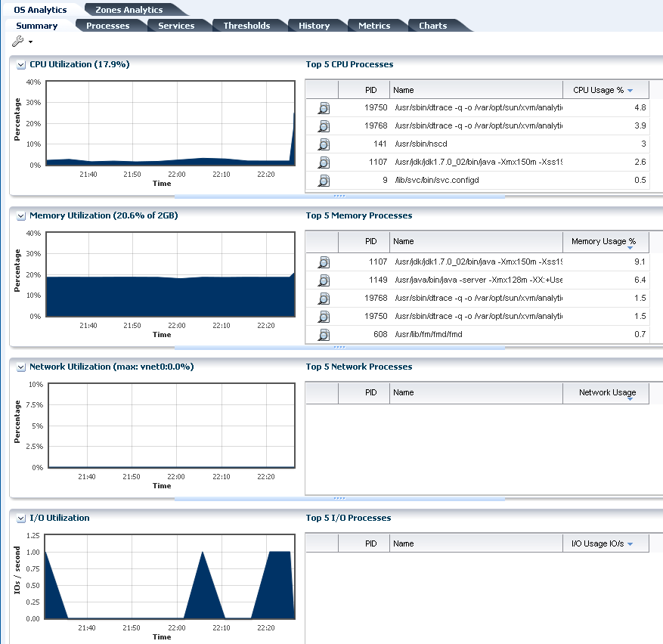Image resolution: width=663 pixels, height=644 pixels.
Task: Click the Memory Utilization chart
Action: pos(170,274)
